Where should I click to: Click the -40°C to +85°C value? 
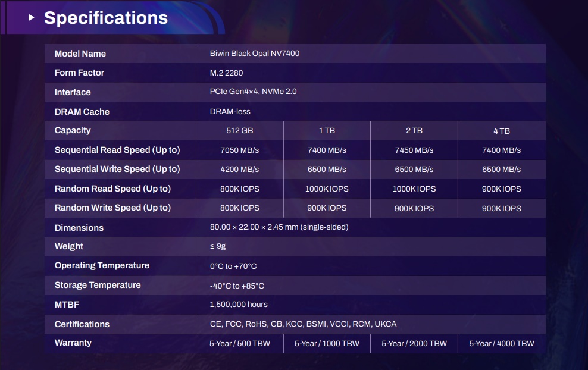237,286
